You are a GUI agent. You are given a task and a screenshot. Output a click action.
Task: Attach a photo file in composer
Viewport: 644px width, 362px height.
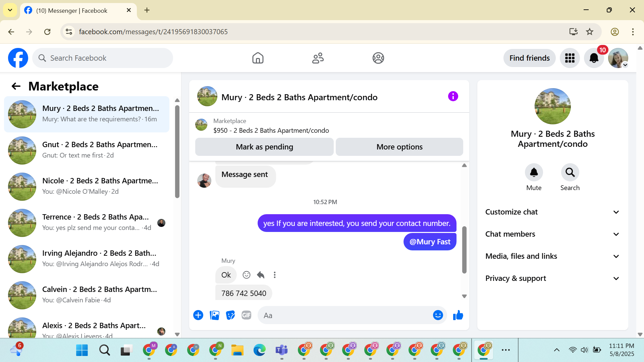pyautogui.click(x=214, y=315)
